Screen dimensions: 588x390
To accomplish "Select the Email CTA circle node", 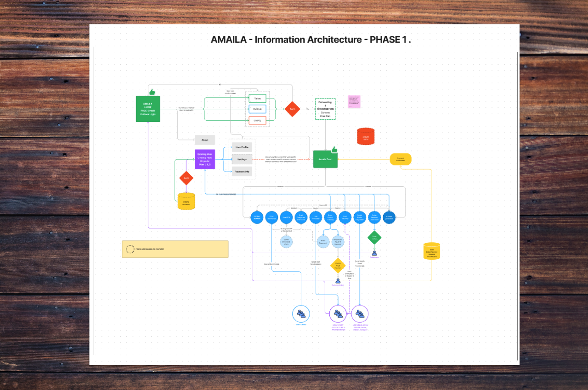I will pos(286,217).
